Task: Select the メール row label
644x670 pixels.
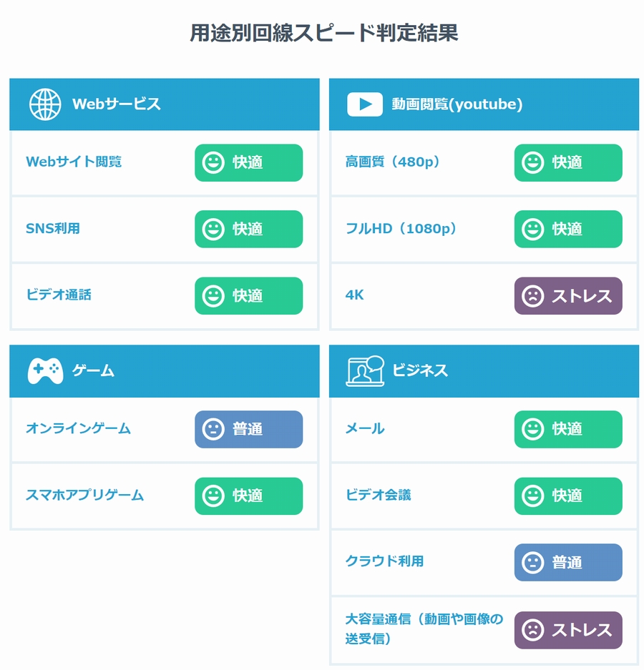Action: (365, 428)
